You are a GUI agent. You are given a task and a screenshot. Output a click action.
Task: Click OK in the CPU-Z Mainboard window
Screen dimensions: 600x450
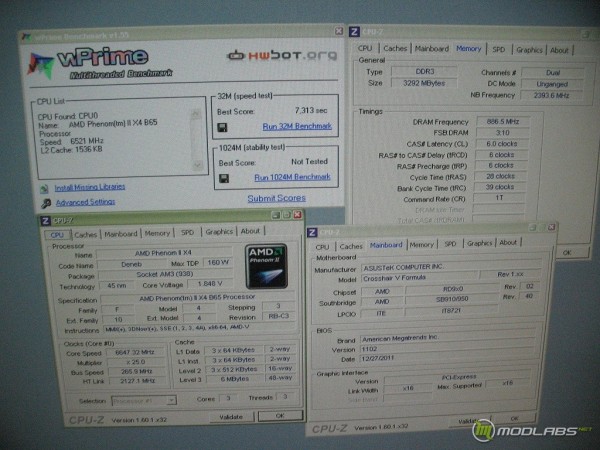click(514, 419)
